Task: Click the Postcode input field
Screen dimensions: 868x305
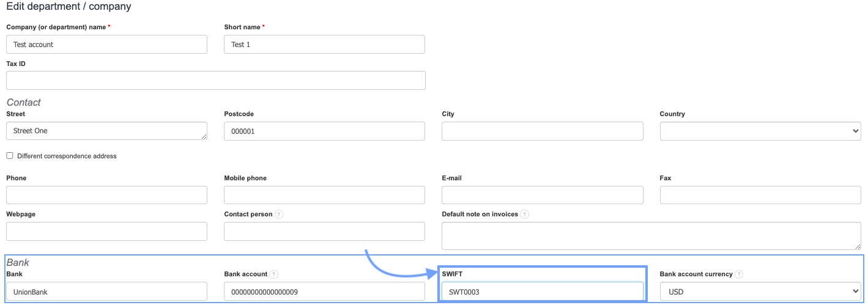Action: tap(324, 131)
